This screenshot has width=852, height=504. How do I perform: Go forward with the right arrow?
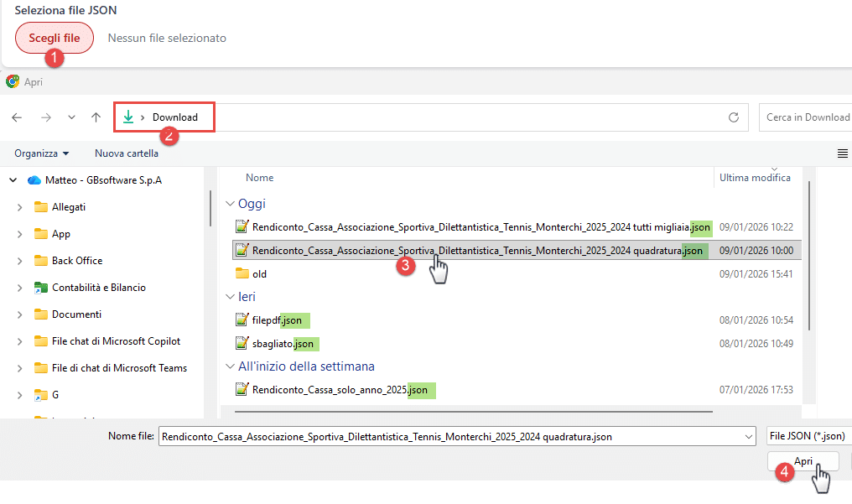(46, 117)
